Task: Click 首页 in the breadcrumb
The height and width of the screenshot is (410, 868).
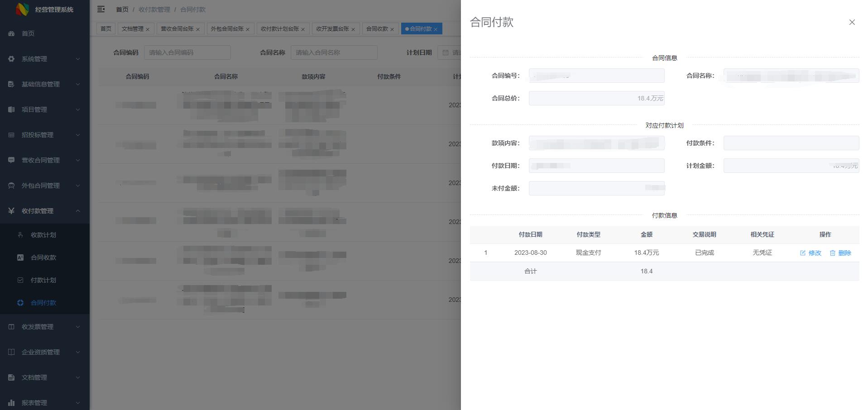Action: coord(122,10)
